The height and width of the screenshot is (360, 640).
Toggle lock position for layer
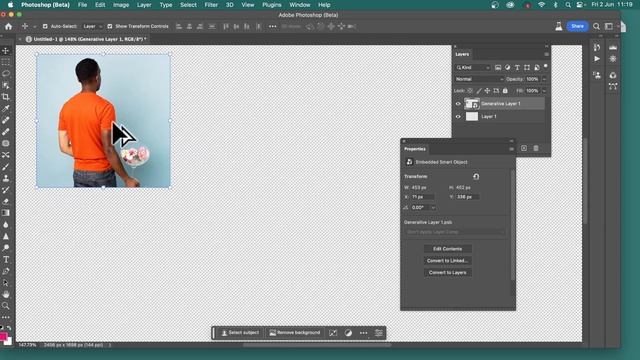click(487, 91)
